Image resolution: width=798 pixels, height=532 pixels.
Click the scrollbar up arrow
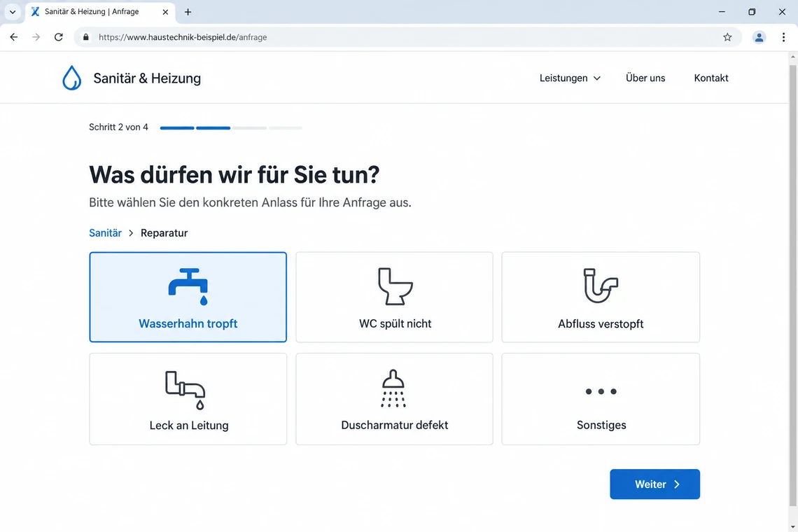[x=793, y=57]
